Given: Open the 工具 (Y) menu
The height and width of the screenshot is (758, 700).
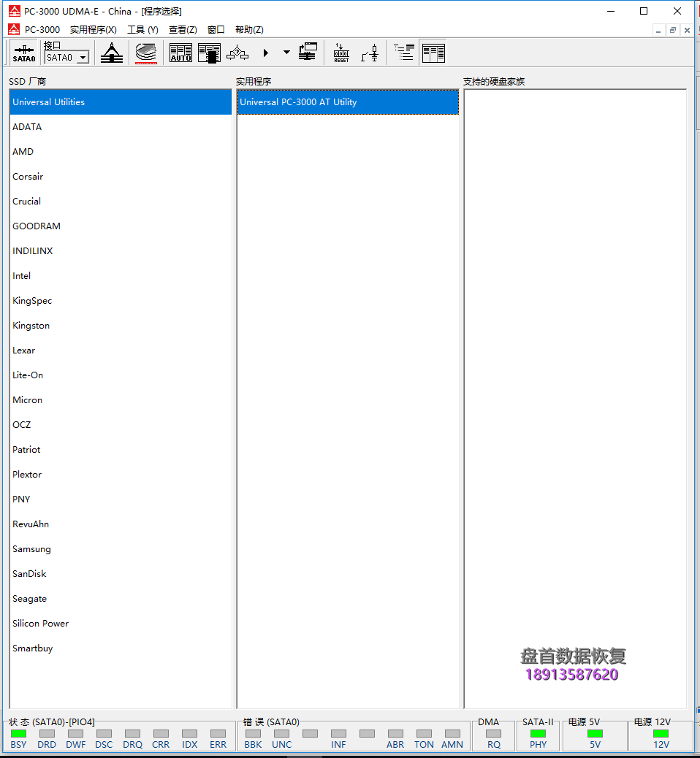Looking at the screenshot, I should click(142, 30).
